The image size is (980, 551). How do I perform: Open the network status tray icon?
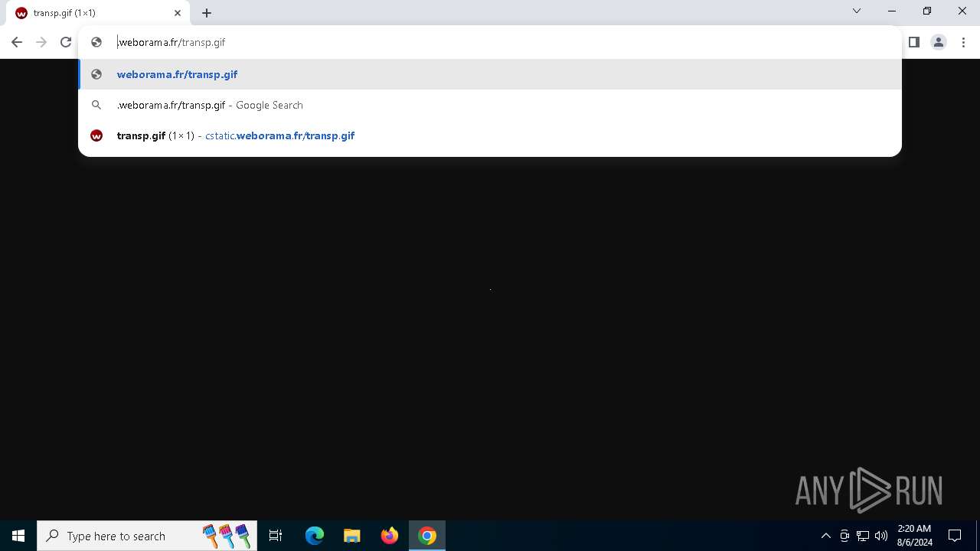[x=863, y=536]
